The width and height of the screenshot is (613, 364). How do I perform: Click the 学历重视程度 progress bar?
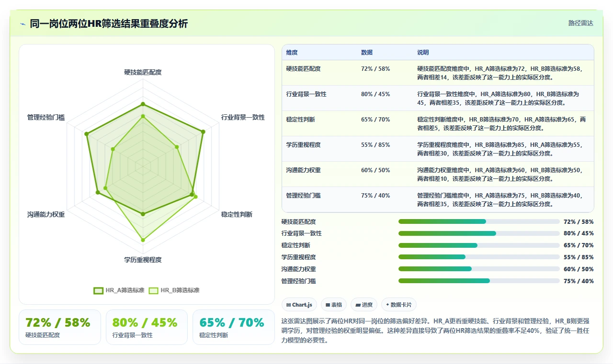[479, 257]
